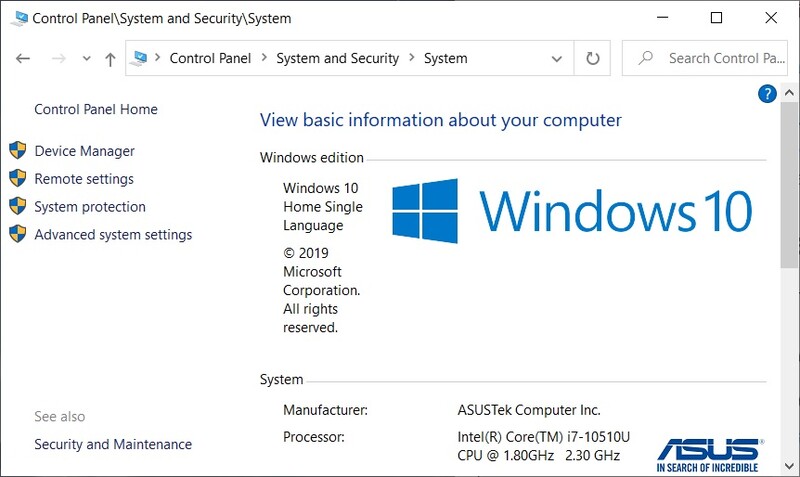Click shield icon beside Remote settings
The width and height of the screenshot is (800, 477).
point(18,178)
